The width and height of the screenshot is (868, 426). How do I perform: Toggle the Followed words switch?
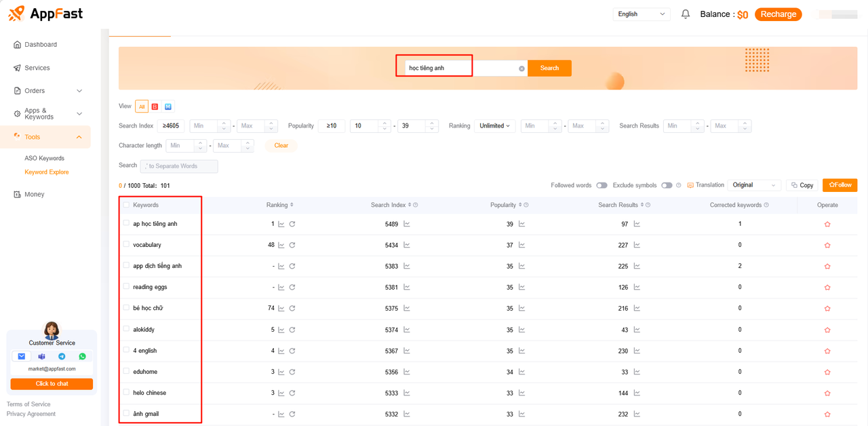601,185
